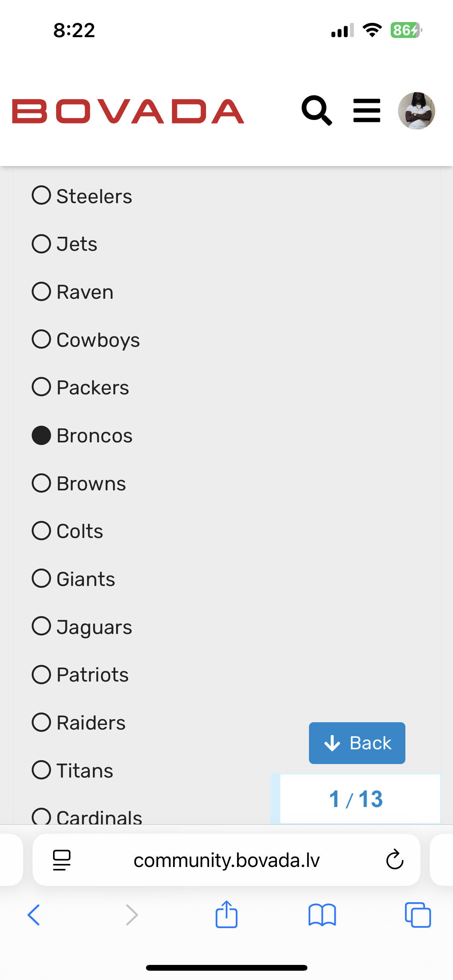This screenshot has width=453, height=980.
Task: Reload page with the refresh icon
Action: pyautogui.click(x=395, y=860)
